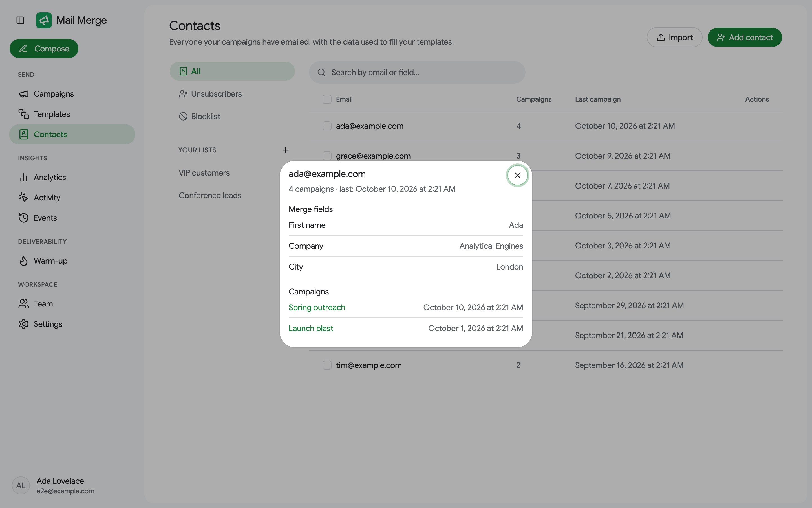Click the Analytical Engines company value
812x508 pixels.
491,246
